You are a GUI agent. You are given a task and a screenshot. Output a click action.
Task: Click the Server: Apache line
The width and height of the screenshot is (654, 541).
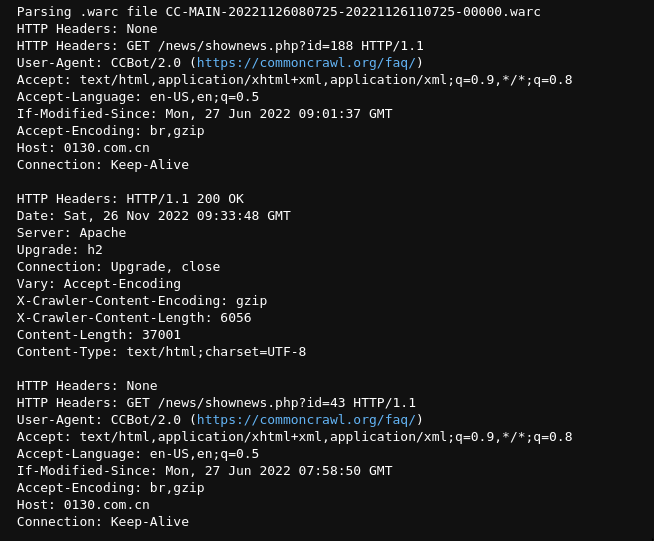[x=71, y=233]
